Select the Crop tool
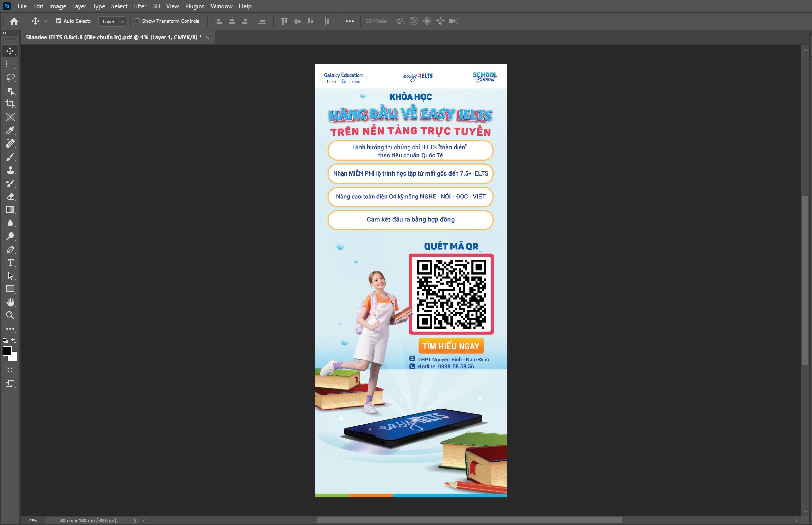812x525 pixels. coord(10,104)
